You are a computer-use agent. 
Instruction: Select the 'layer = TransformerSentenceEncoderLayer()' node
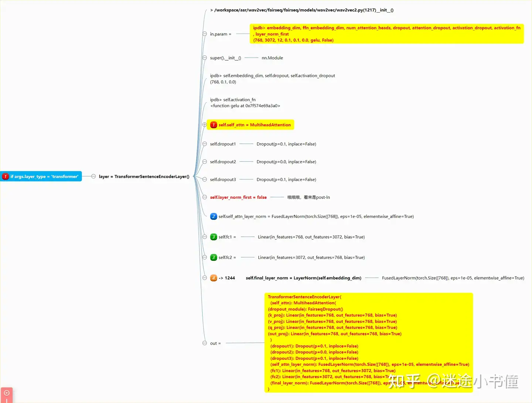tap(144, 177)
